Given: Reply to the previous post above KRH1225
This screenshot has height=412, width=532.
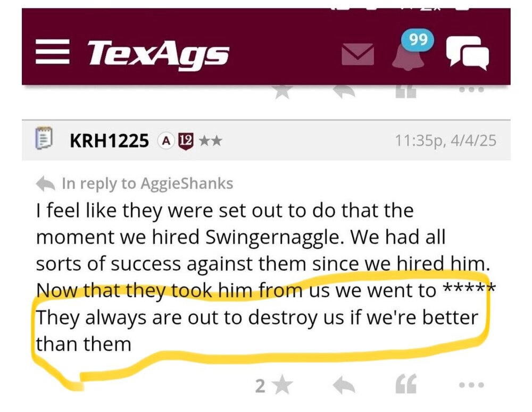Looking at the screenshot, I should click(x=344, y=91).
